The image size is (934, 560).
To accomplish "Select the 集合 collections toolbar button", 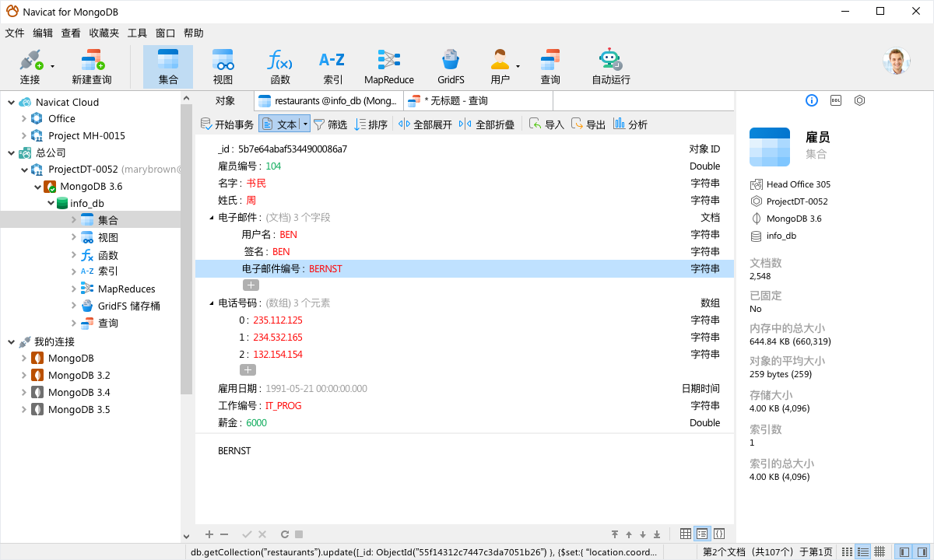I will pyautogui.click(x=168, y=67).
